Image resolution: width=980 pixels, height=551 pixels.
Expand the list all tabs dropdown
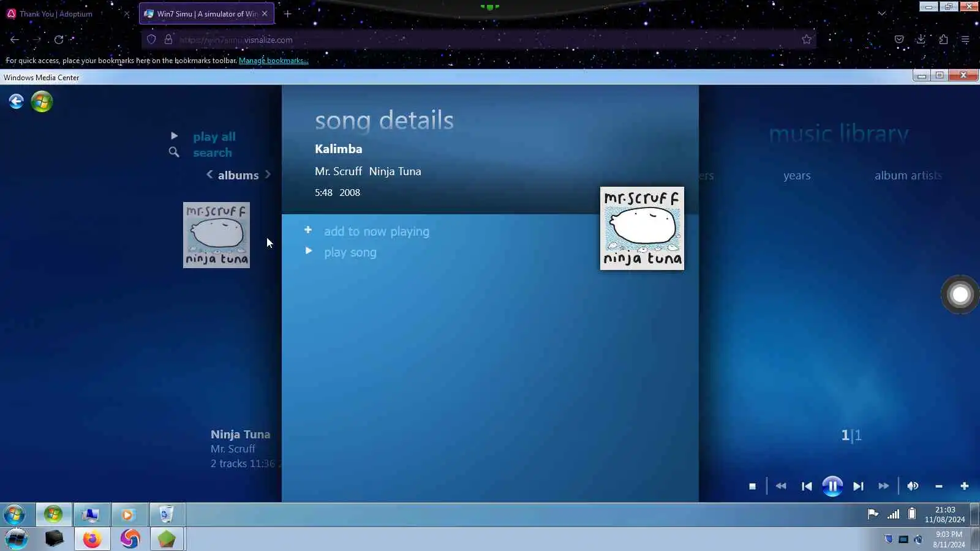point(882,13)
